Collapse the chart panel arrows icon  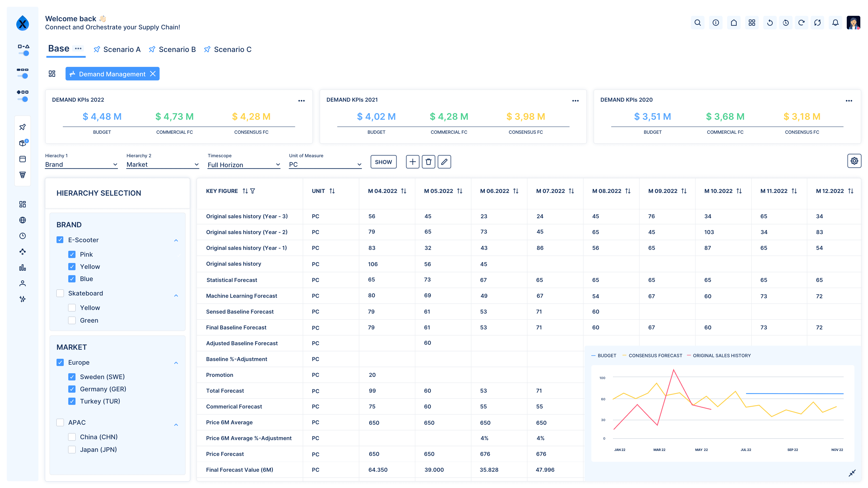[x=852, y=473]
